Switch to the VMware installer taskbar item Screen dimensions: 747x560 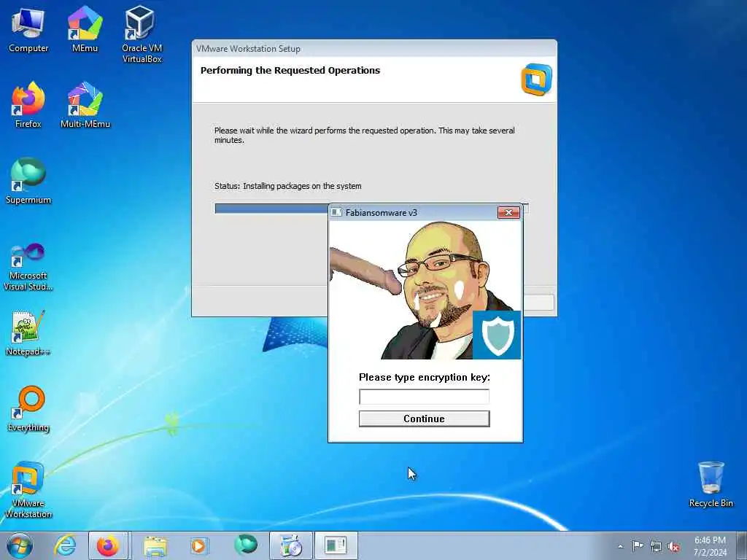(x=290, y=545)
